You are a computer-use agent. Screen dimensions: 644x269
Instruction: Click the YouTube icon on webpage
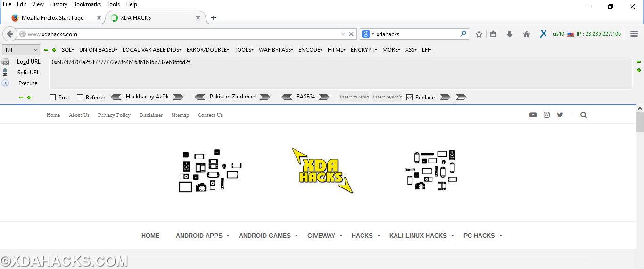coord(533,115)
